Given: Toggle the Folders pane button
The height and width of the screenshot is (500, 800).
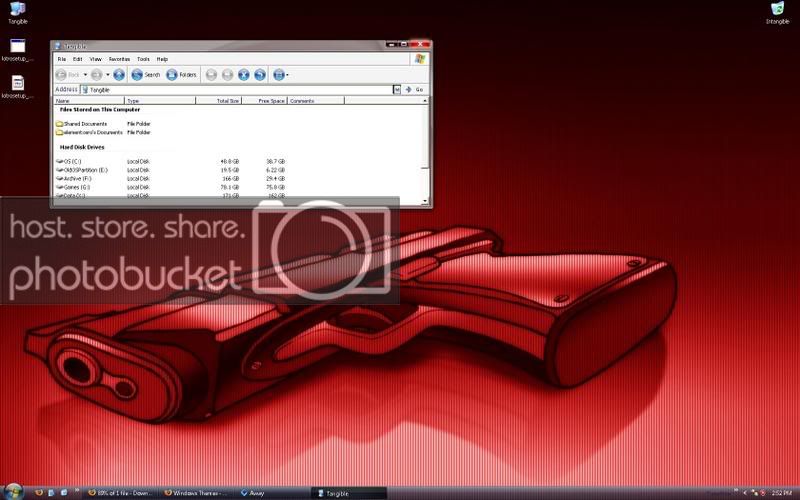Looking at the screenshot, I should pos(182,75).
